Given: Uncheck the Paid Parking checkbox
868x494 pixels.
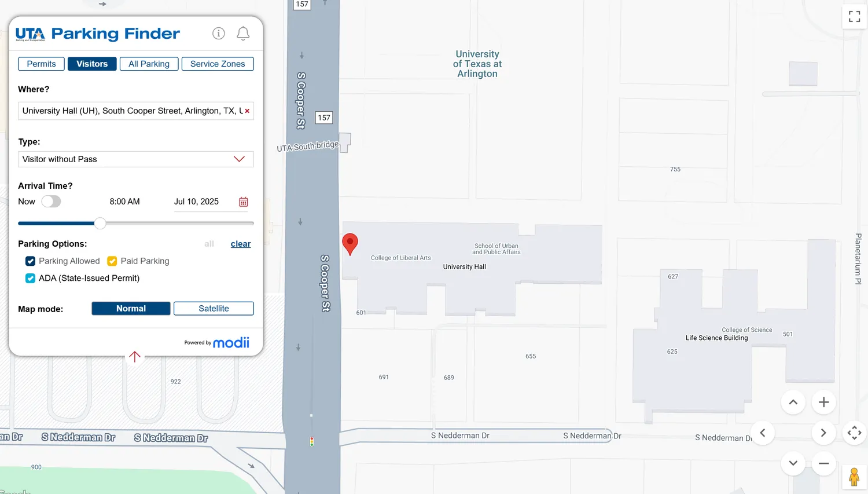Looking at the screenshot, I should [x=112, y=261].
